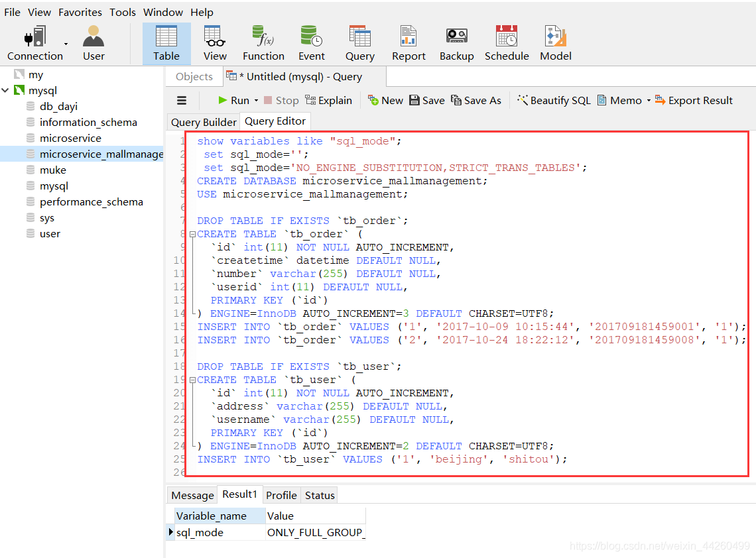This screenshot has width=756, height=558.
Task: Export the query result
Action: (x=694, y=100)
